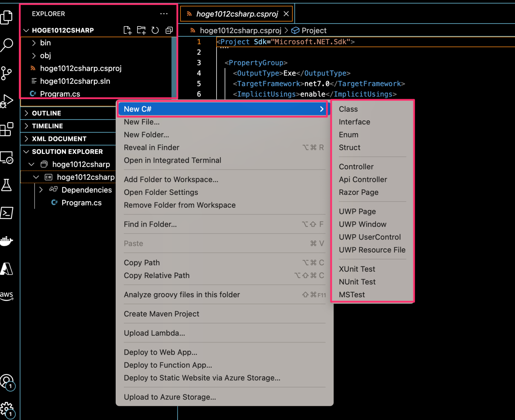Collapse the HOGE1012CSHARP root folder
Screen dimensions: 515x420
coord(63,30)
